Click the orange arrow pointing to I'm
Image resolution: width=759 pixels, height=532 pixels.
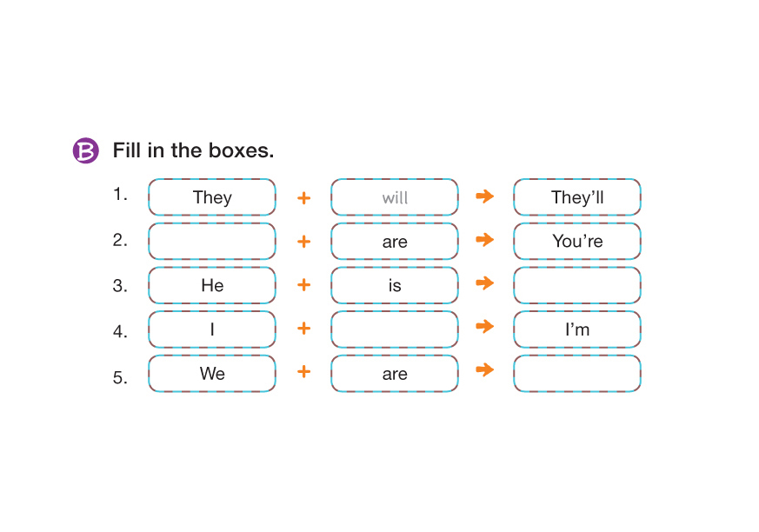point(485,326)
